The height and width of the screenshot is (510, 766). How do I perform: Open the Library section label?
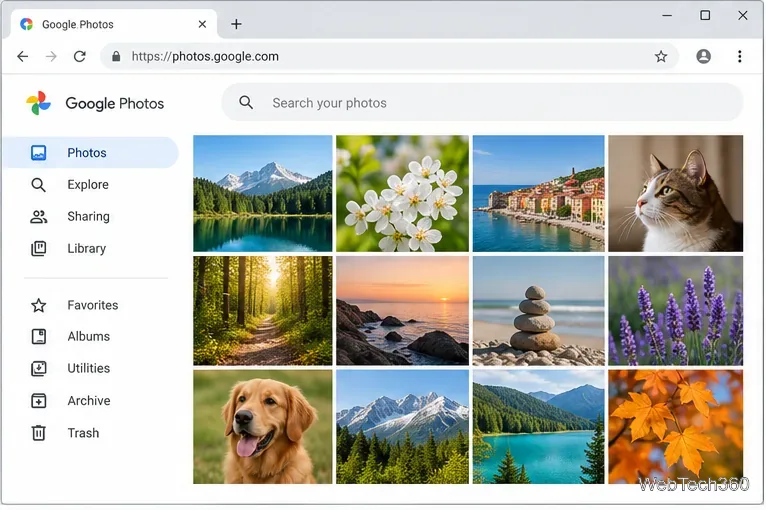86,249
